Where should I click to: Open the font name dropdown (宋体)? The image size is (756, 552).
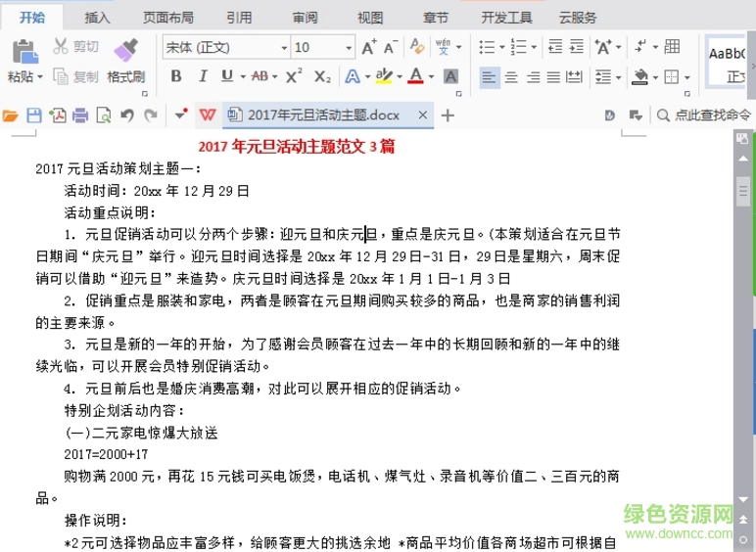283,47
